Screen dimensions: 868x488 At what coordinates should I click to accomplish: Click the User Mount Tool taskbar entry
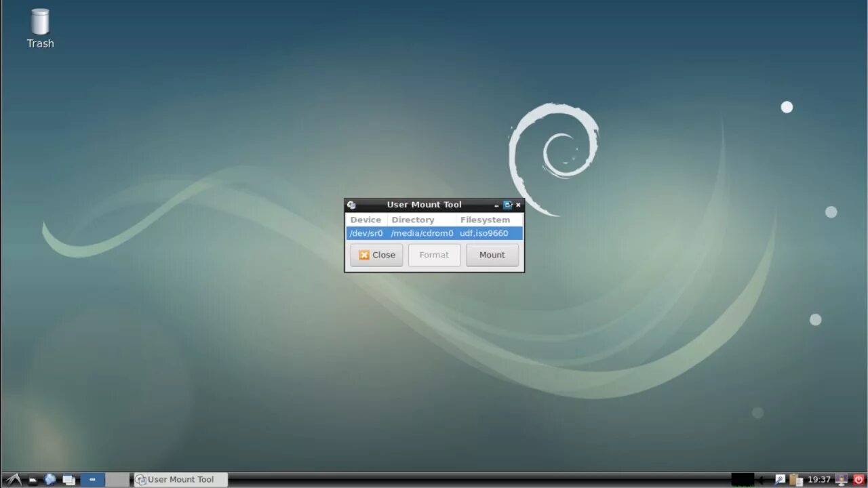[x=180, y=479]
